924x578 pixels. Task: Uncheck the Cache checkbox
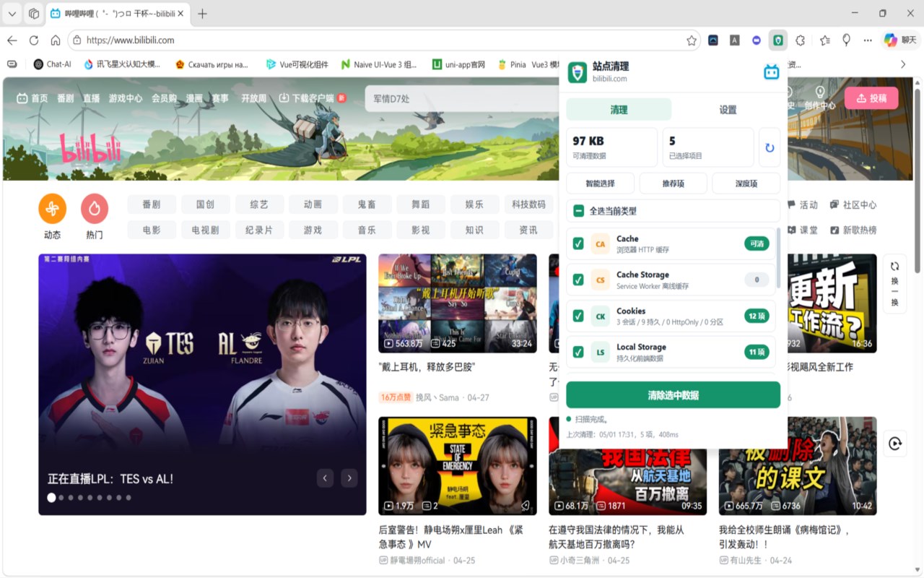pos(578,244)
